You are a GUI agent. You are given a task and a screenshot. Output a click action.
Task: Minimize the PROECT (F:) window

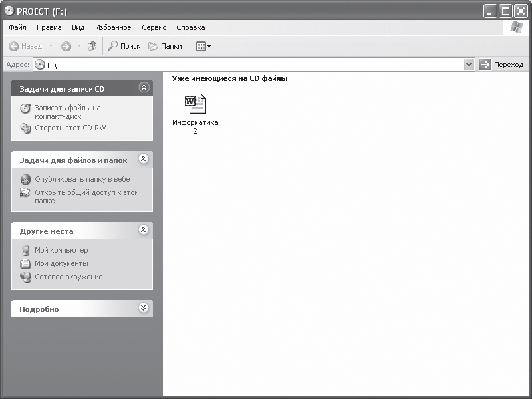(489, 11)
